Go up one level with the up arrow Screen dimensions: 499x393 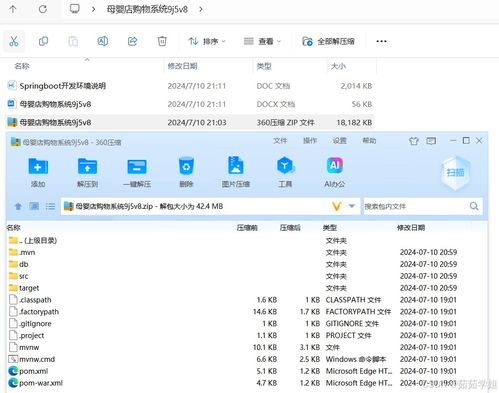(13, 9)
